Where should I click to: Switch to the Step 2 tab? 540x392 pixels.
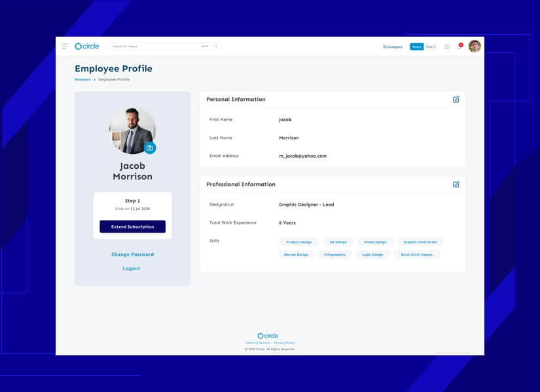[x=430, y=46]
